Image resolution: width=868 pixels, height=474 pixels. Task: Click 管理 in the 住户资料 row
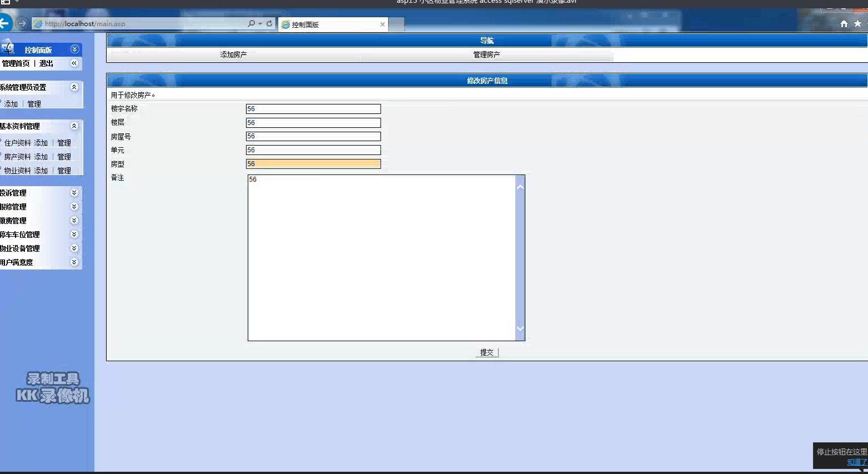point(64,143)
